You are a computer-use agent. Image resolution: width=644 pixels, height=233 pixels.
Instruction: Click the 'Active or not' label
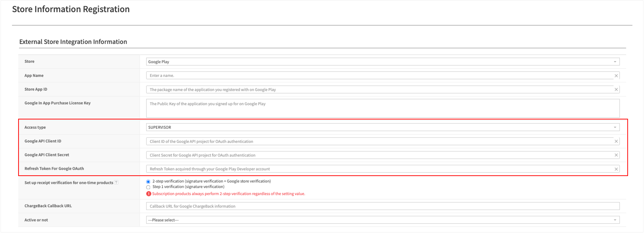(x=36, y=220)
